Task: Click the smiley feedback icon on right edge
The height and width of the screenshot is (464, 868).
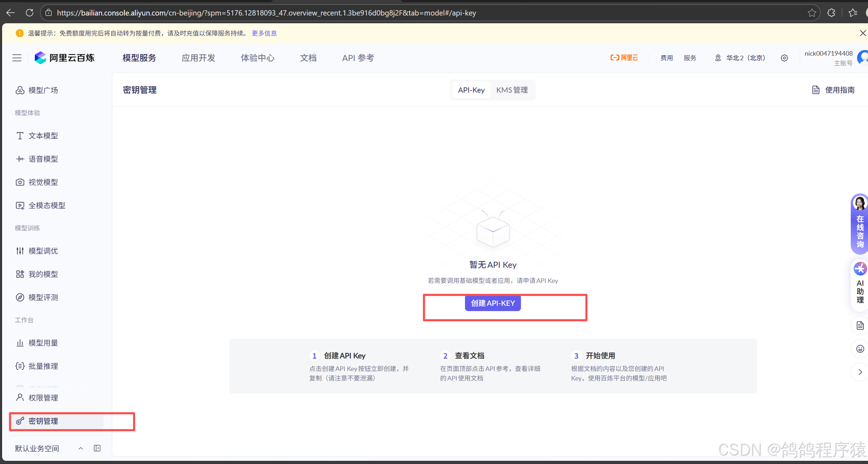Action: click(860, 349)
